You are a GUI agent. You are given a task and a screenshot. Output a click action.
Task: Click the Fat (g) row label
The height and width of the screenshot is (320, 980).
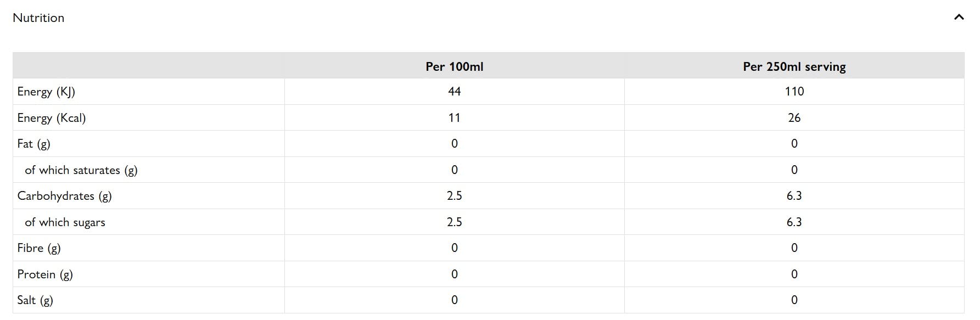point(33,144)
